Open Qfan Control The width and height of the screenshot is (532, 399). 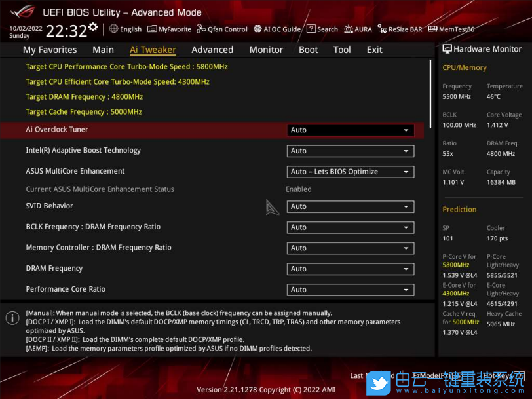pyautogui.click(x=222, y=29)
